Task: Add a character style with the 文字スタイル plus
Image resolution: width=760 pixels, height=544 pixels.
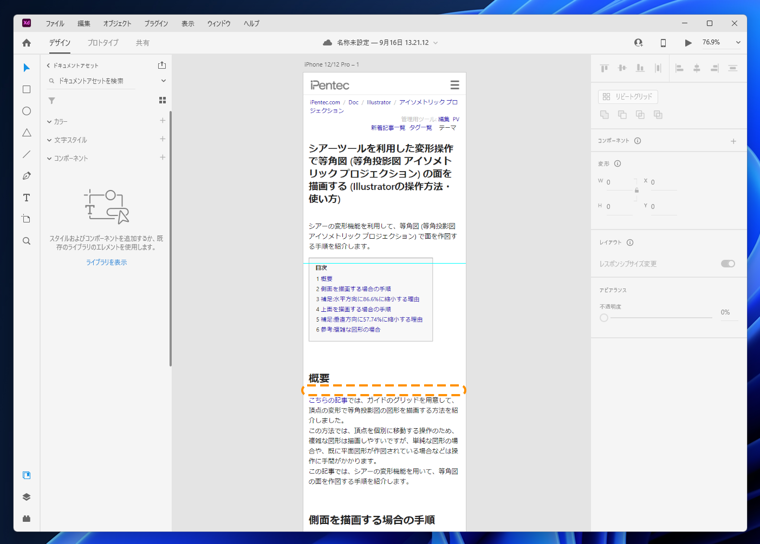Action: point(162,139)
